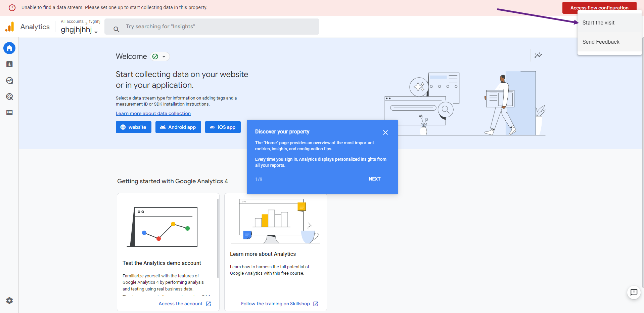Open Admin settings gear icon
This screenshot has height=313, width=644.
[9, 301]
